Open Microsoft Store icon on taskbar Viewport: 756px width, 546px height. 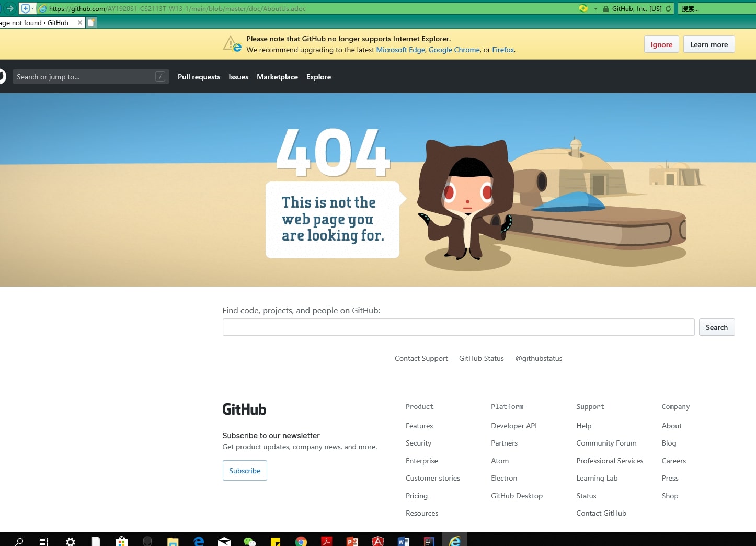click(x=121, y=541)
